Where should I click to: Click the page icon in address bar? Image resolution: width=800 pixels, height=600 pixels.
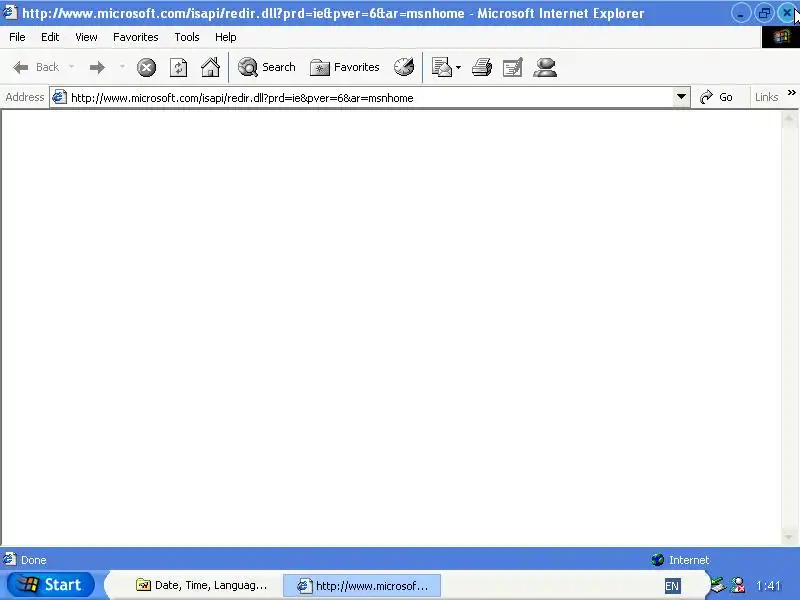click(x=60, y=97)
